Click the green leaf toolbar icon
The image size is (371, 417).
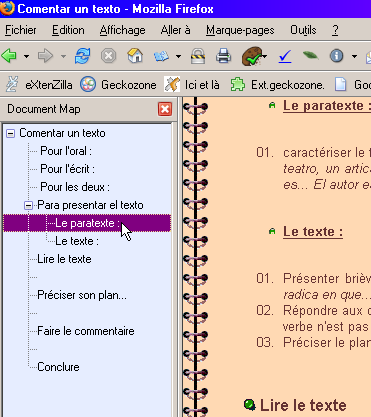click(x=310, y=55)
